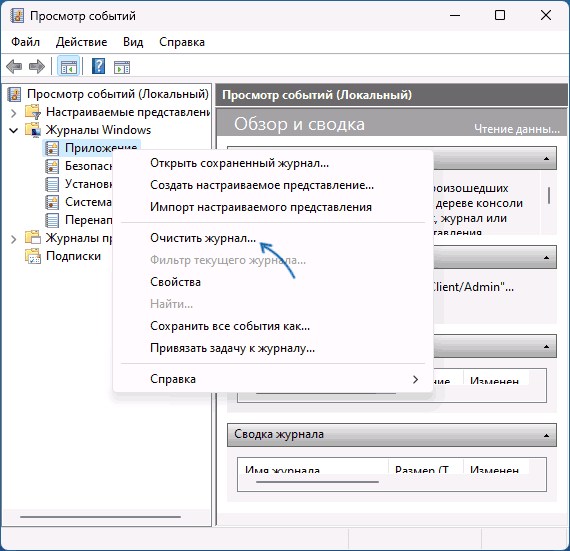Image resolution: width=570 pixels, height=551 pixels.
Task: Open the blue question-mark Help toolbar icon
Action: tap(99, 67)
